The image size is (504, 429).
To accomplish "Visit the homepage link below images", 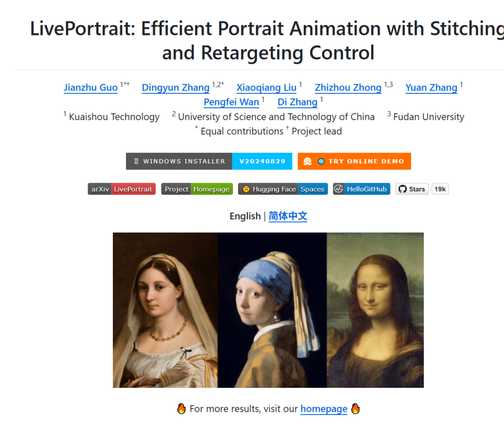I will point(324,409).
